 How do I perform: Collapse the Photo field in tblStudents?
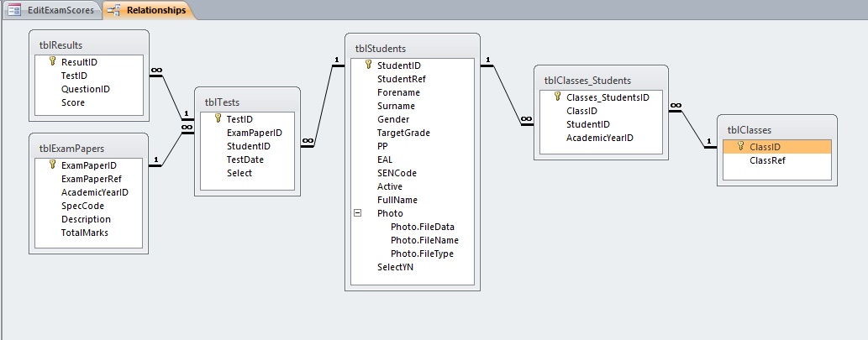click(358, 213)
